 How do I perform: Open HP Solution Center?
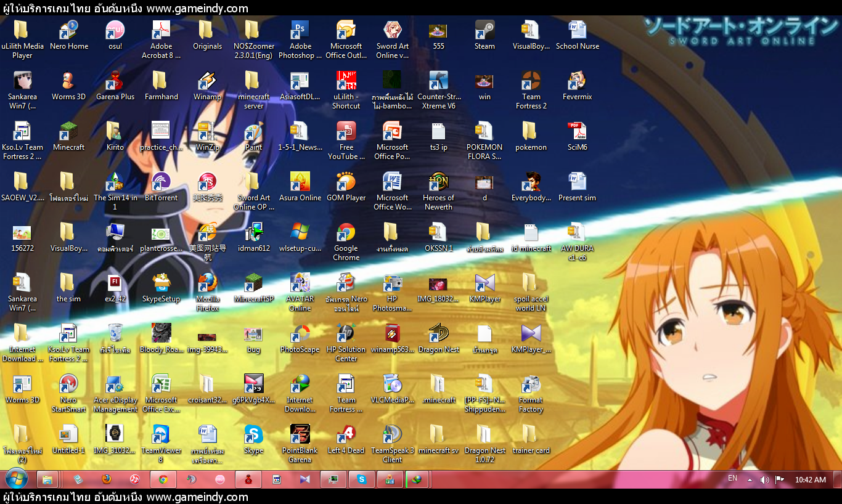[346, 343]
